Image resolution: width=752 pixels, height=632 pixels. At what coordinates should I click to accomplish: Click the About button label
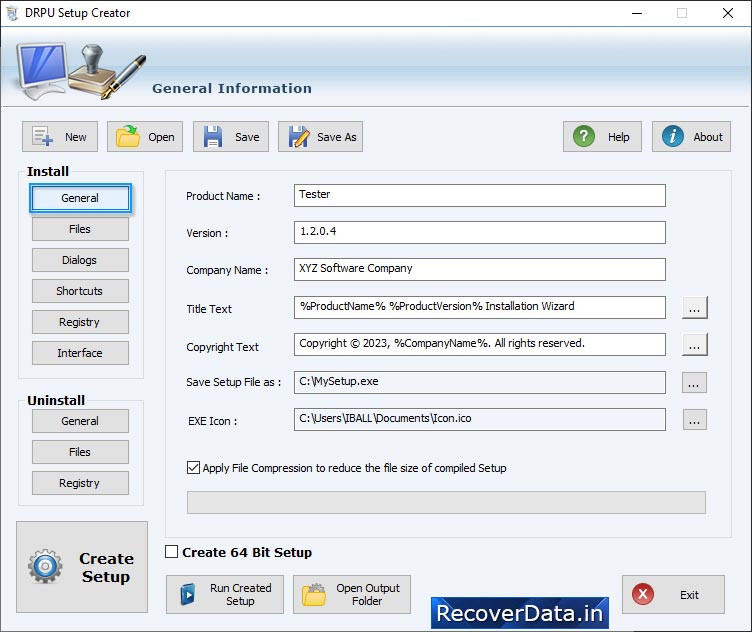coord(708,137)
